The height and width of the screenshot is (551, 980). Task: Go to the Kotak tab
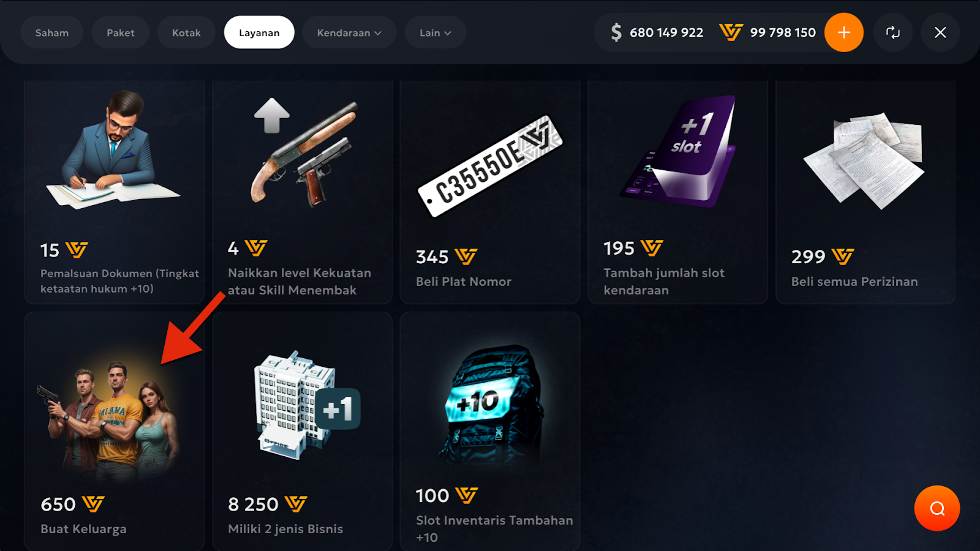(x=186, y=32)
